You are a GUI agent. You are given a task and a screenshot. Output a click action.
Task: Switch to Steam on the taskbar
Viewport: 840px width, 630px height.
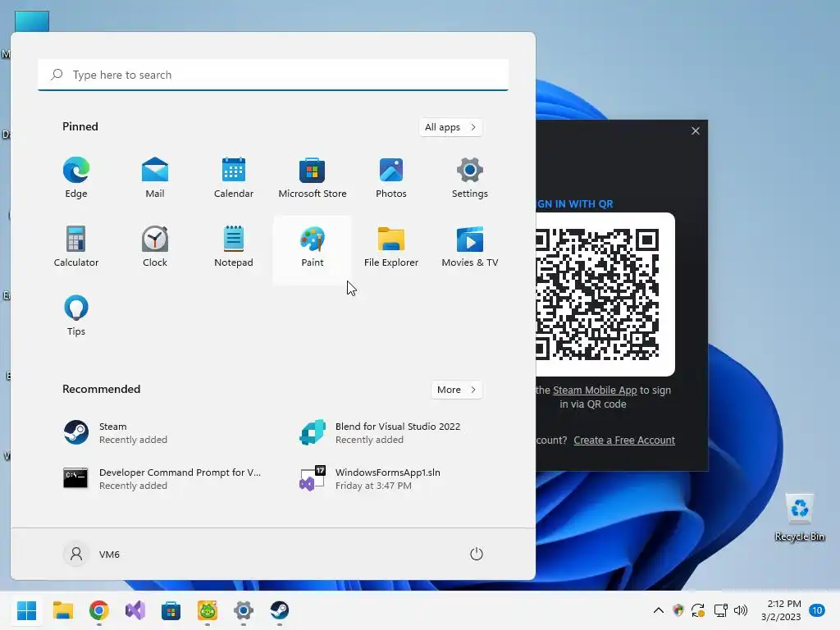[279, 610]
